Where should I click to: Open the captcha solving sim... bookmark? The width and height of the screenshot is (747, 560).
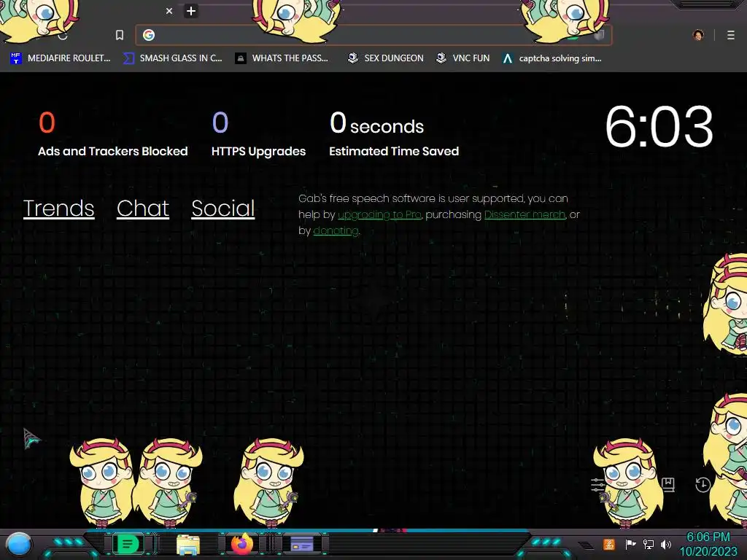point(552,58)
